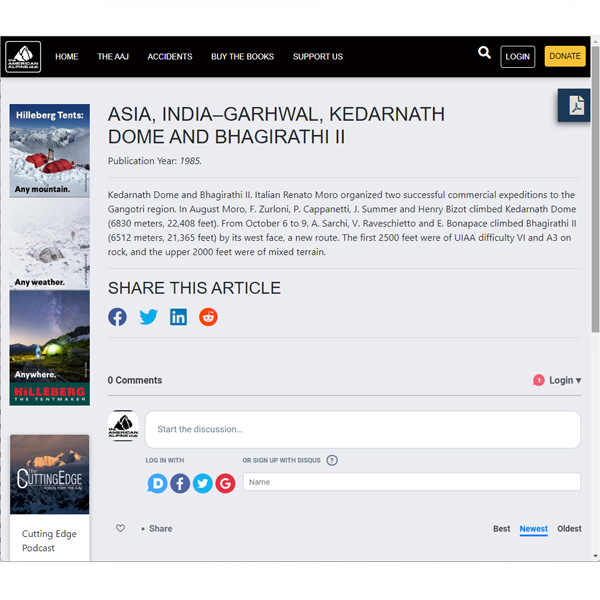Share article on Twitter
This screenshot has width=600, height=600.
click(148, 317)
